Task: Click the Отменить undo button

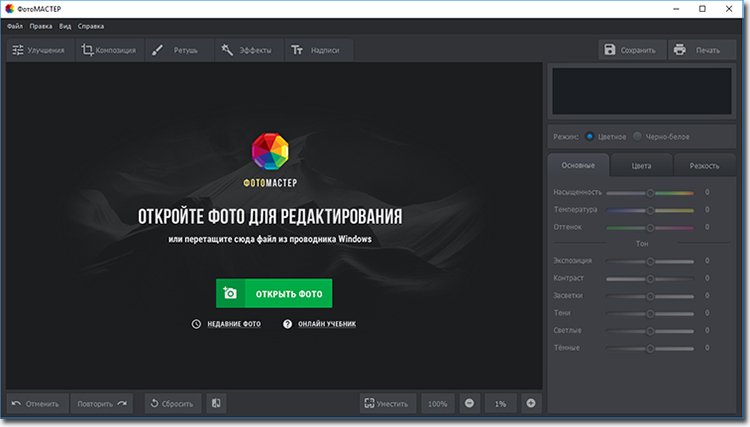Action: [37, 404]
